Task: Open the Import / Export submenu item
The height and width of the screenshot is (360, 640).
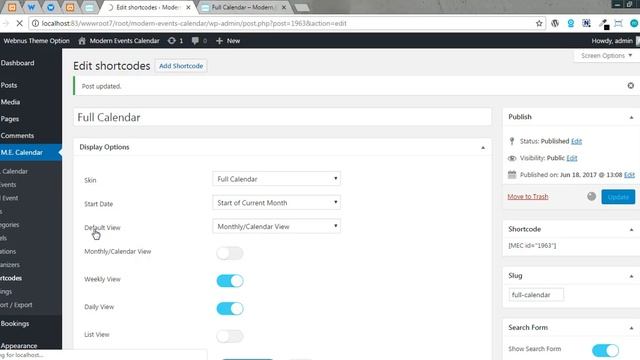Action: click(x=16, y=305)
